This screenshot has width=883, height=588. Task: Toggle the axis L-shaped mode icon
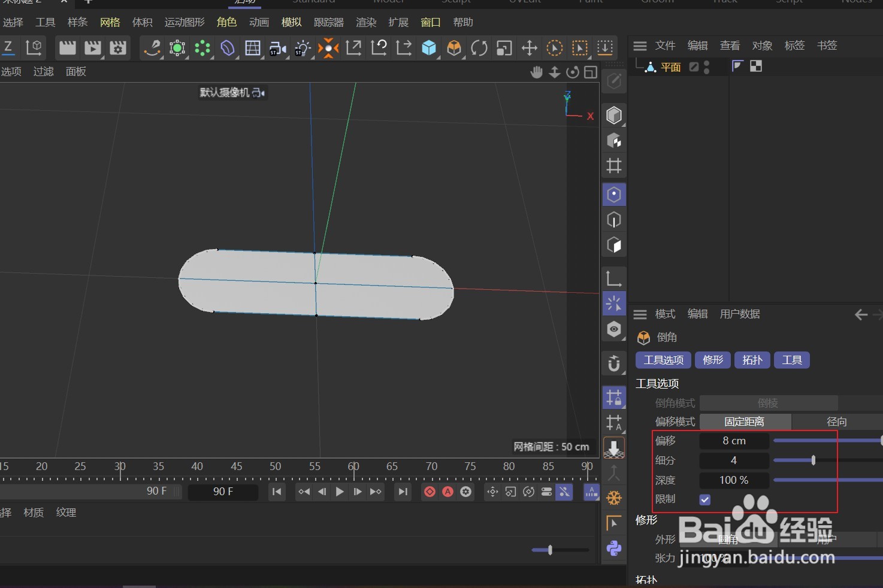click(614, 278)
